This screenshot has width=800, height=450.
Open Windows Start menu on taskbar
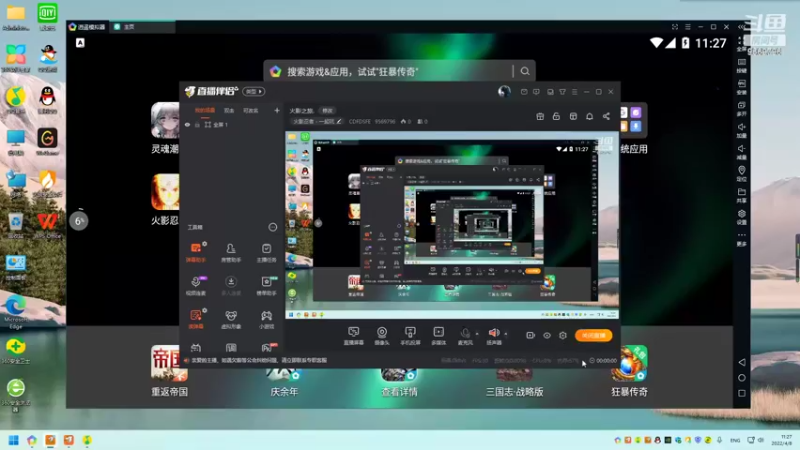click(x=14, y=440)
